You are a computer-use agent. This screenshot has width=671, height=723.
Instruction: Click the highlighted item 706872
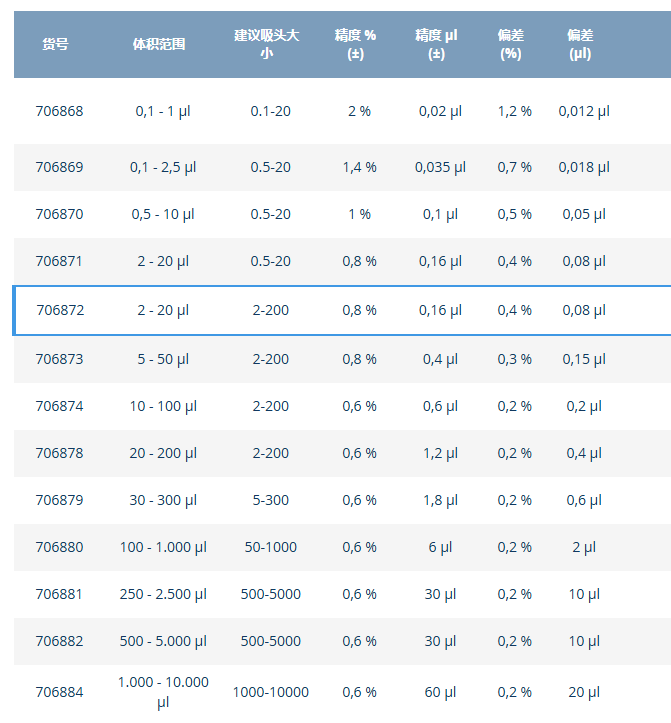point(60,310)
